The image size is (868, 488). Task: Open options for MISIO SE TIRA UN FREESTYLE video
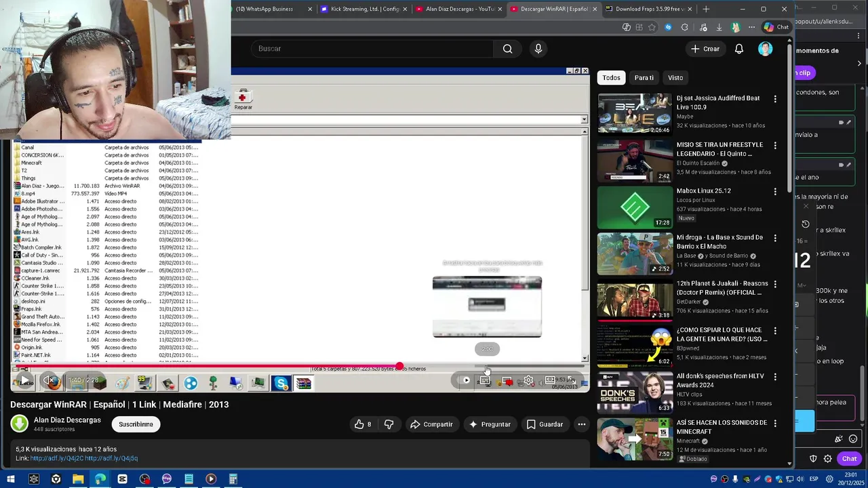pyautogui.click(x=775, y=145)
